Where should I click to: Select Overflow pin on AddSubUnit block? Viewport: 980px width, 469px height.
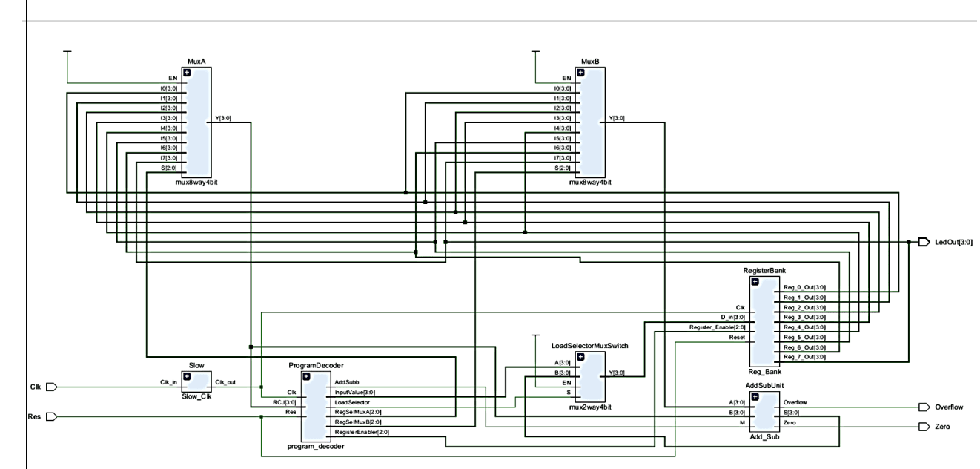[x=795, y=402]
